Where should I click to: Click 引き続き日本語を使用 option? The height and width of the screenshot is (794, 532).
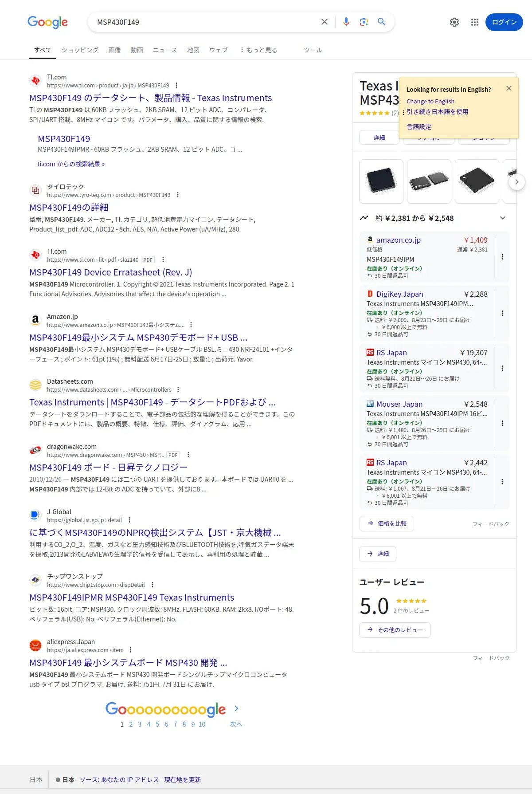437,112
